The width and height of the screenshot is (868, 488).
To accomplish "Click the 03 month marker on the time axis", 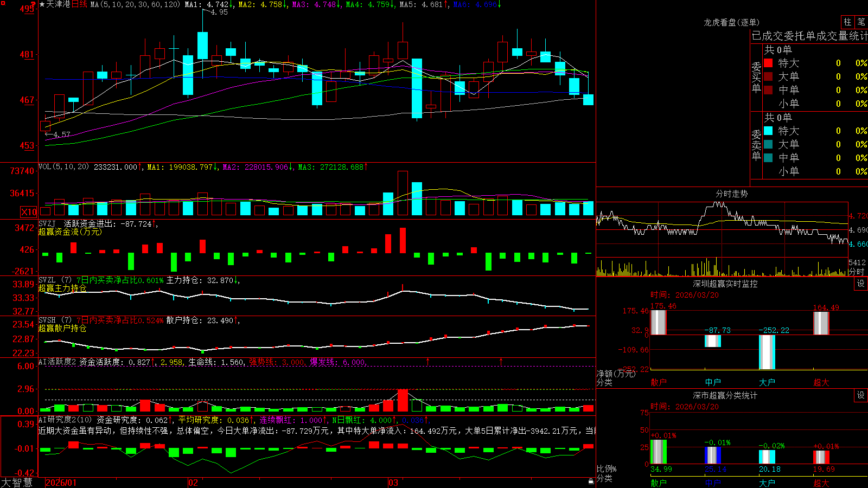I will click(x=393, y=483).
